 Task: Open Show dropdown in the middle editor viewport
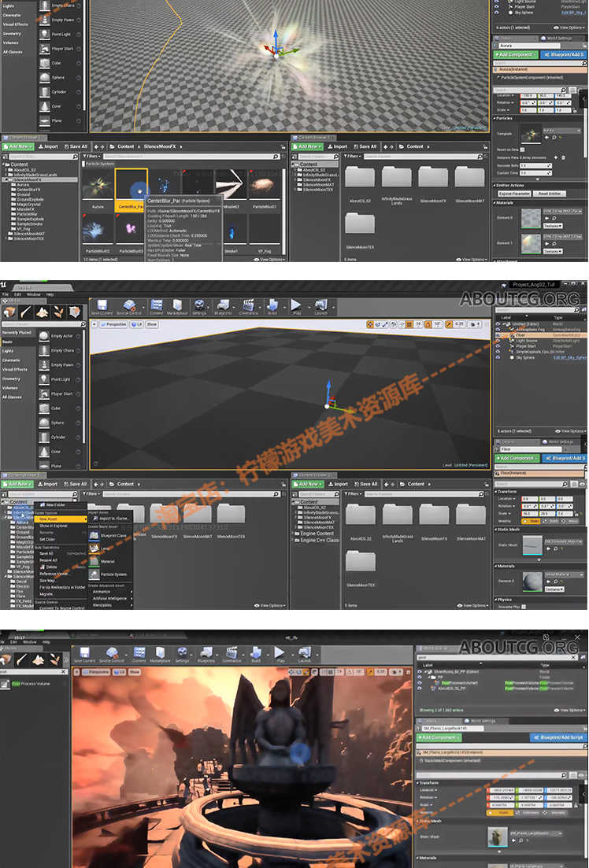pos(151,324)
